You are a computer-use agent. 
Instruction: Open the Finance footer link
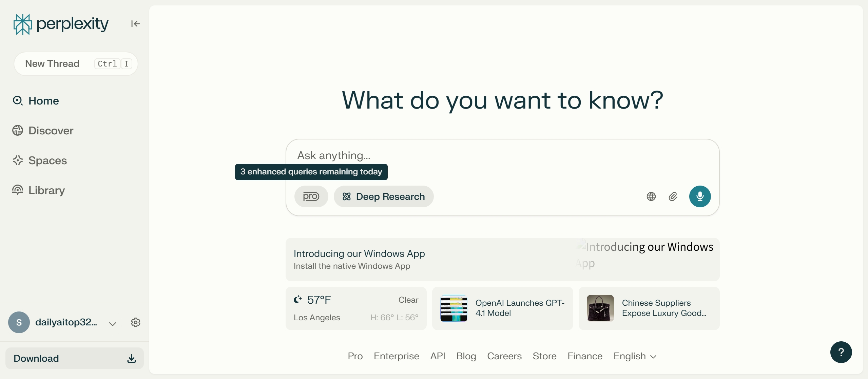(585, 356)
